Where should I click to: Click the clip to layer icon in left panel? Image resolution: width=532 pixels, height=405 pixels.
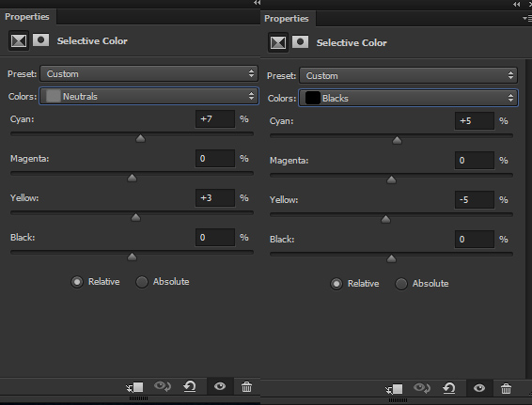click(134, 387)
